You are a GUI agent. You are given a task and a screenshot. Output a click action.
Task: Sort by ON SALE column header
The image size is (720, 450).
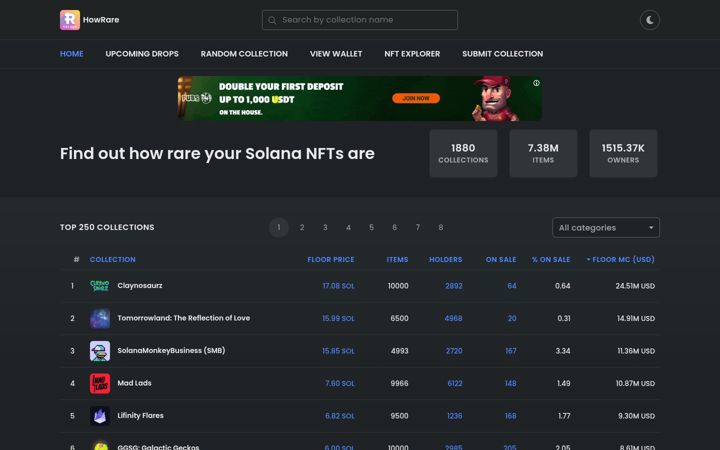click(x=501, y=259)
